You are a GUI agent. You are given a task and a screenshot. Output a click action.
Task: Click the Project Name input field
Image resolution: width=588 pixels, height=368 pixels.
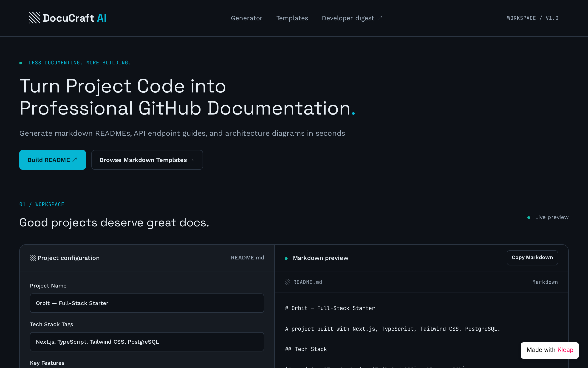(x=147, y=303)
